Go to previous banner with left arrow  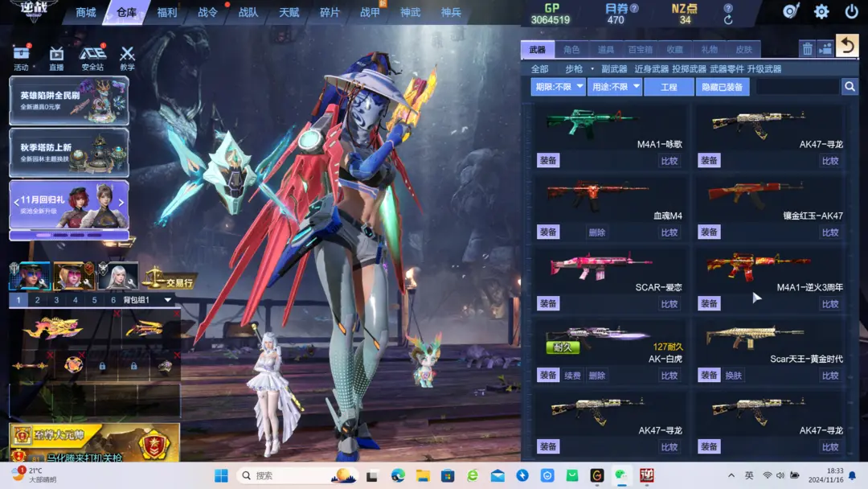point(16,203)
